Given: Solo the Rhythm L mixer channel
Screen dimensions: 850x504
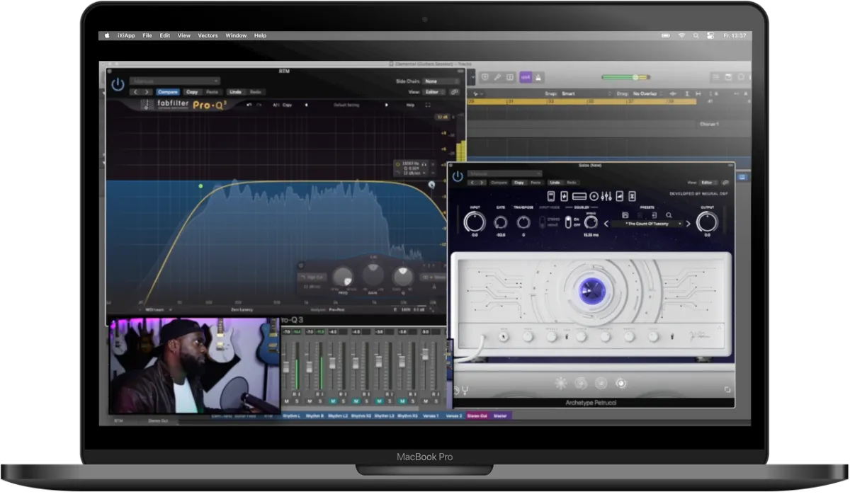Looking at the screenshot, I should pyautogui.click(x=297, y=401).
